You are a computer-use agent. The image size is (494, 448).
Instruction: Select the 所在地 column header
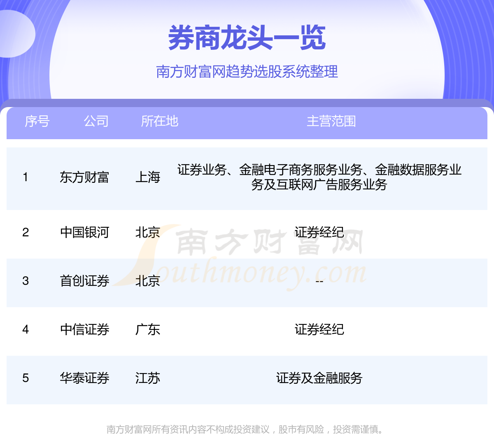click(x=160, y=121)
